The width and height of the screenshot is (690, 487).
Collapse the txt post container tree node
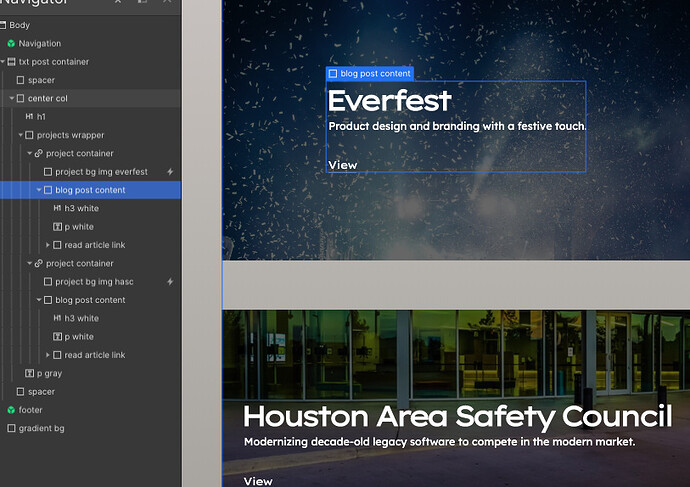tap(3, 62)
